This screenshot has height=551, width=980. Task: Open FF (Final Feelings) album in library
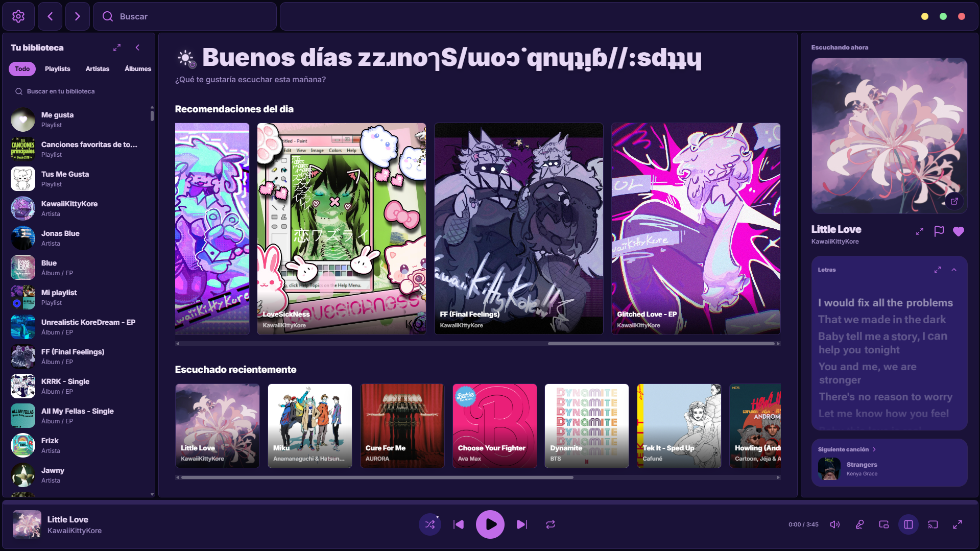(x=79, y=357)
